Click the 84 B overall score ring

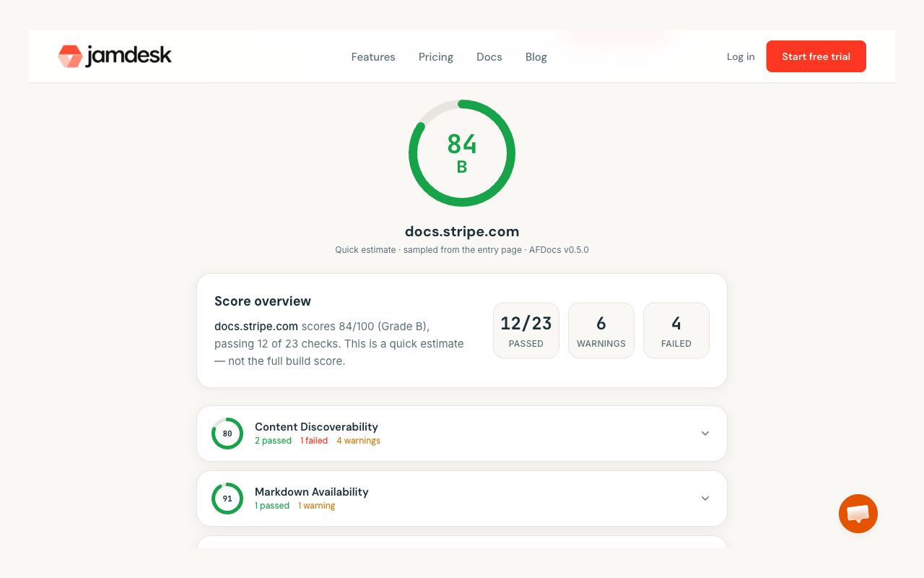[462, 153]
